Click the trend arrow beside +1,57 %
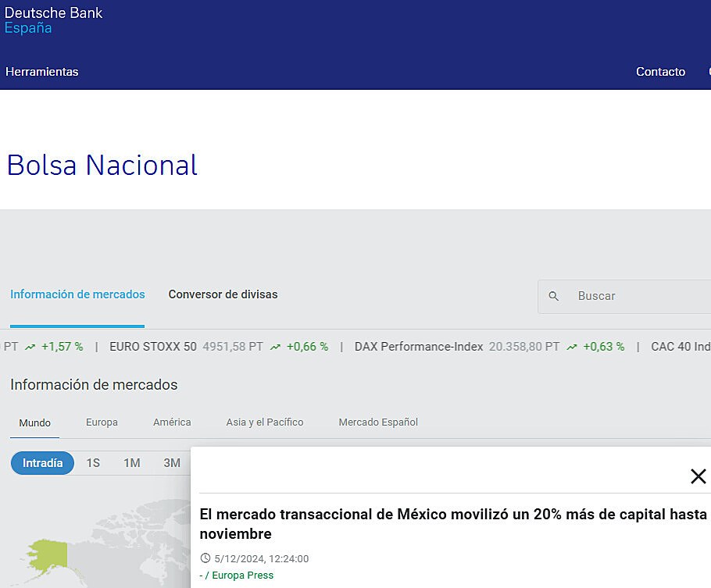This screenshot has height=588, width=711. [30, 347]
